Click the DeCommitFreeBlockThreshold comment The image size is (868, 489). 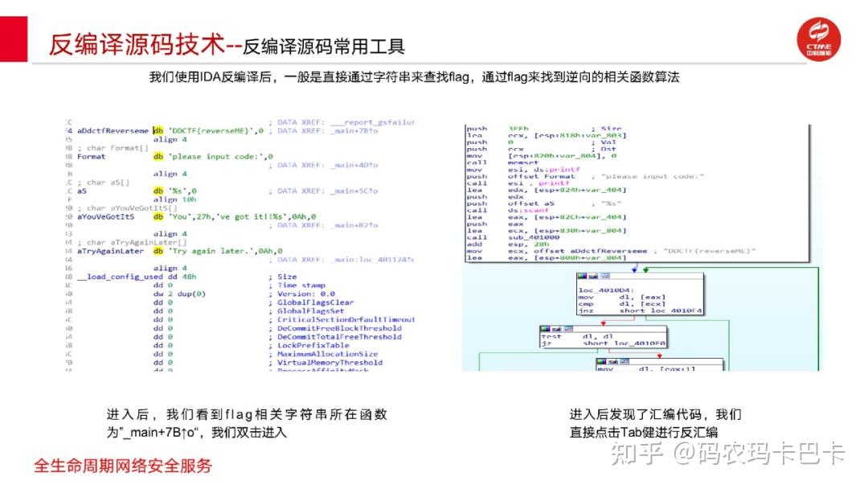(339, 328)
